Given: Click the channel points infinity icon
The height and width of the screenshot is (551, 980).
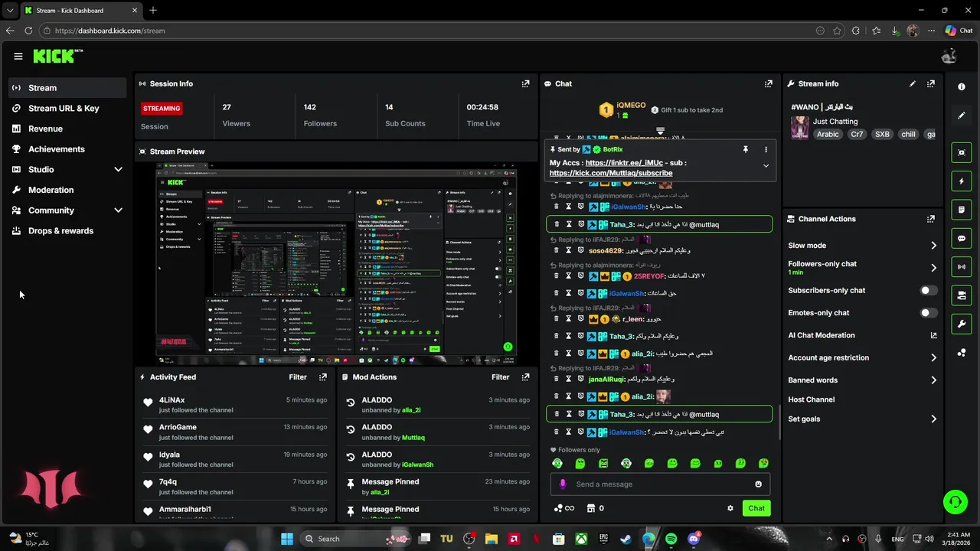Looking at the screenshot, I should point(563,508).
